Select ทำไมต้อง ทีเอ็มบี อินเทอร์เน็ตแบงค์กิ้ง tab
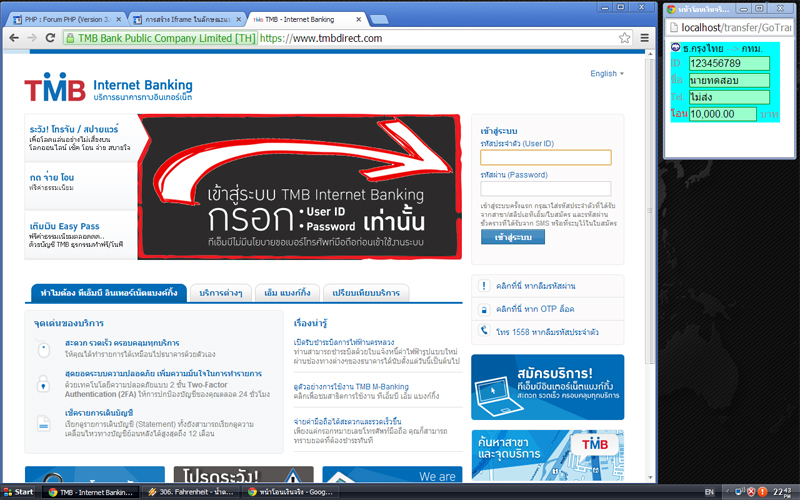This screenshot has width=800, height=500. (x=109, y=293)
